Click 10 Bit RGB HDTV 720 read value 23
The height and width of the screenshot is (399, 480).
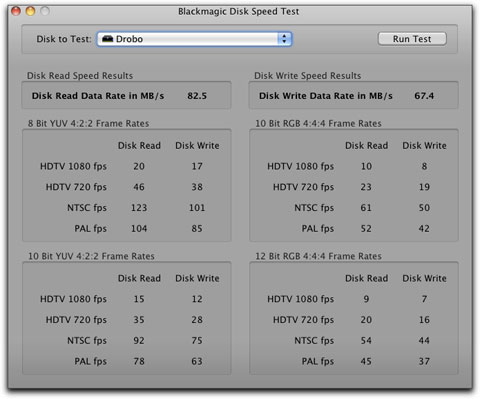[366, 187]
